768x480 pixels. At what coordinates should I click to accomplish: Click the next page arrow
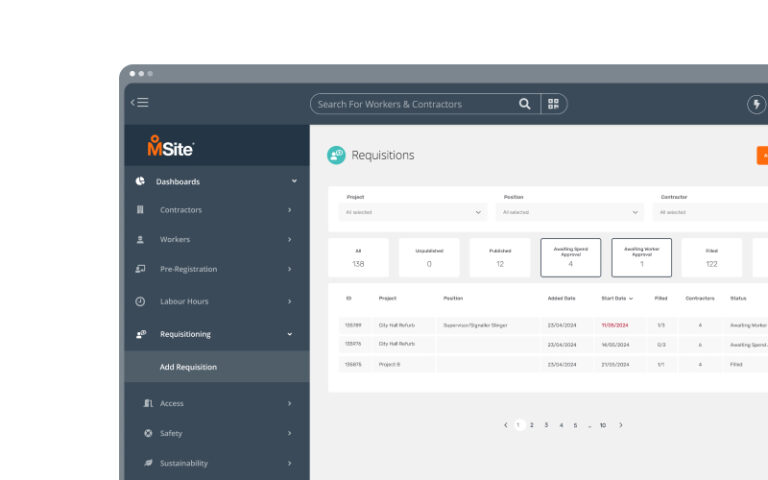pos(620,425)
